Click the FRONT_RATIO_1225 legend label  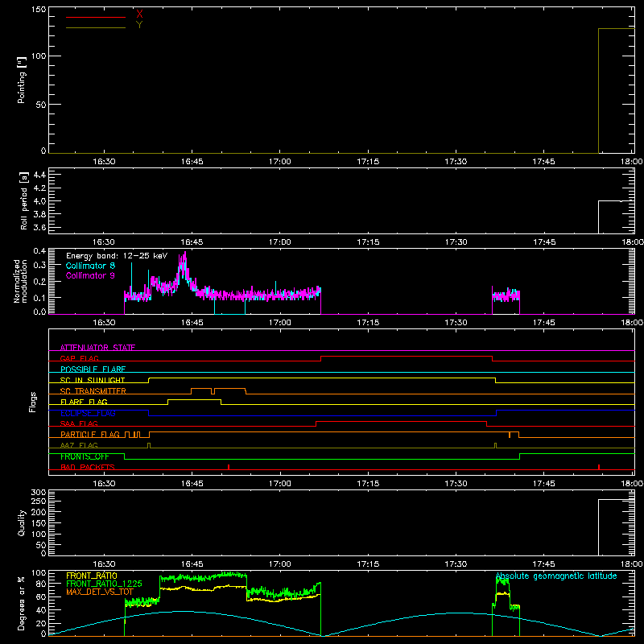click(104, 584)
